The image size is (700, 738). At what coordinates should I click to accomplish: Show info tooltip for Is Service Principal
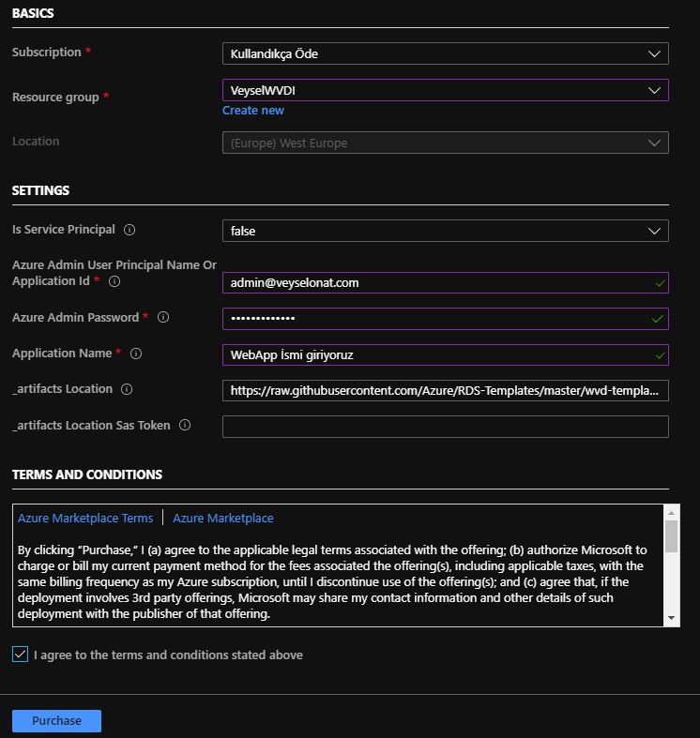click(129, 230)
